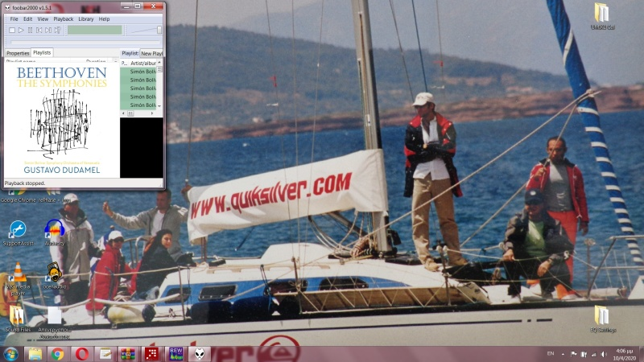Click the seek bar in foobar2000
The width and height of the screenshot is (644, 362).
(85, 43)
